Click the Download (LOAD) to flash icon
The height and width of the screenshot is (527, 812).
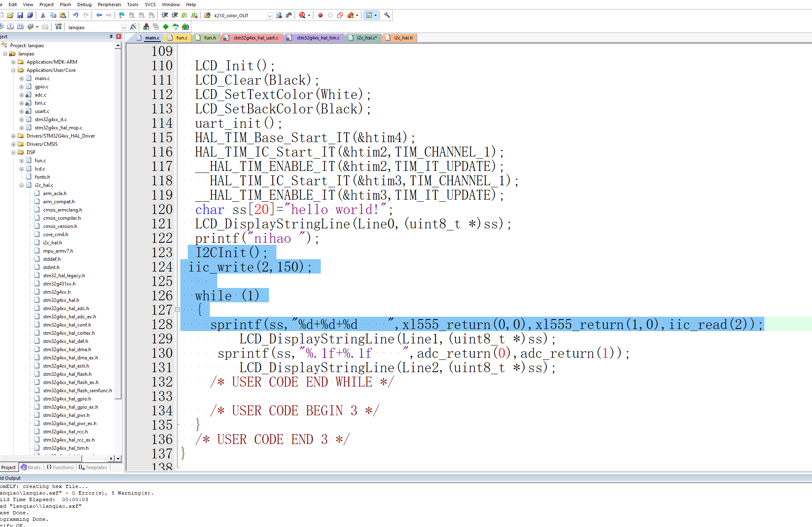click(x=58, y=27)
